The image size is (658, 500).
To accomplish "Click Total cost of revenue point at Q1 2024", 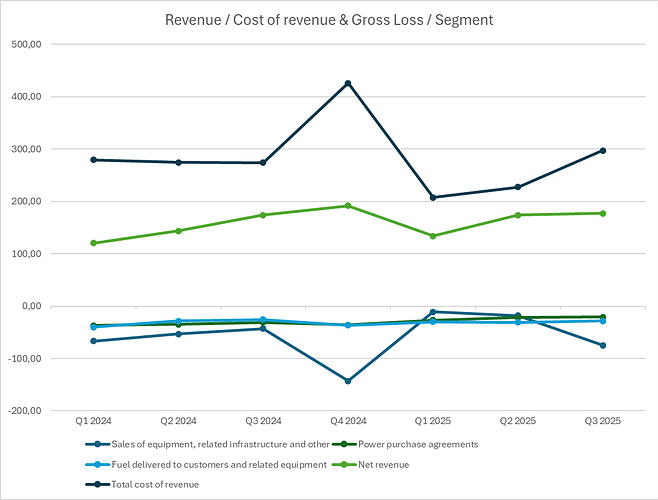I will click(93, 160).
